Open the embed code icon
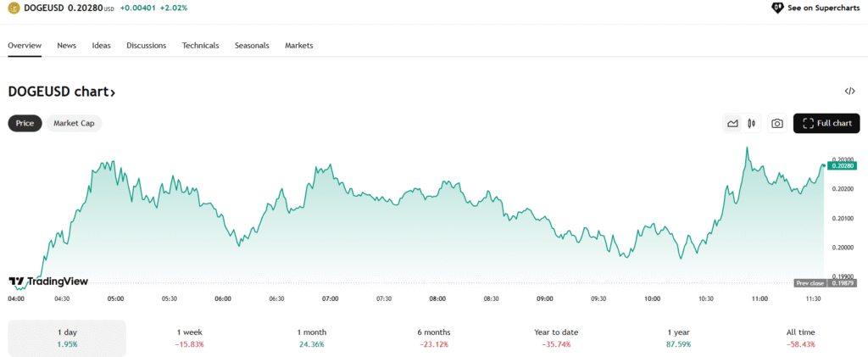868x357 pixels. pyautogui.click(x=849, y=91)
